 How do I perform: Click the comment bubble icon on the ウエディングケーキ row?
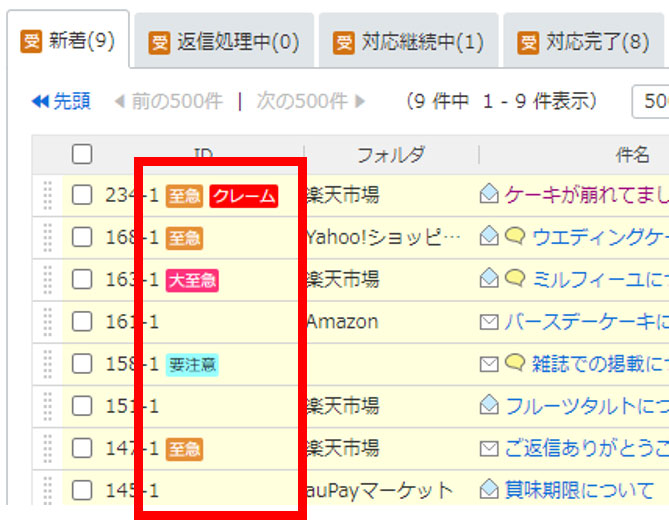point(515,235)
